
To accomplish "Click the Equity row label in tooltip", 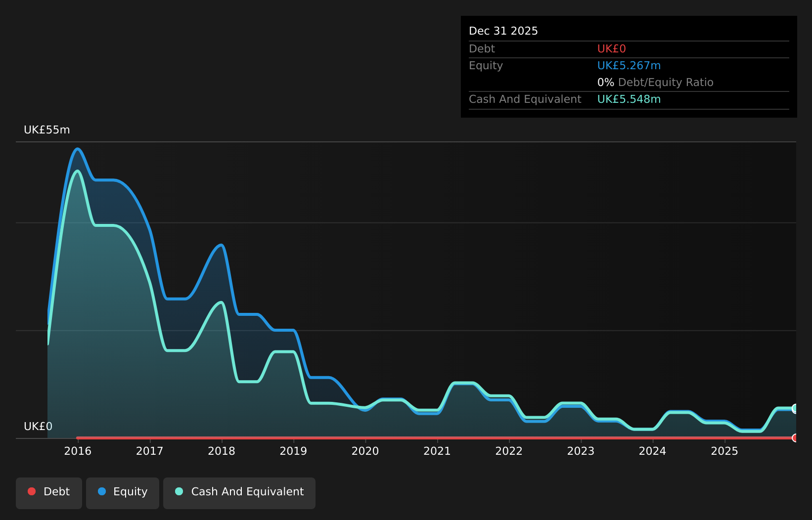I will 486,66.
